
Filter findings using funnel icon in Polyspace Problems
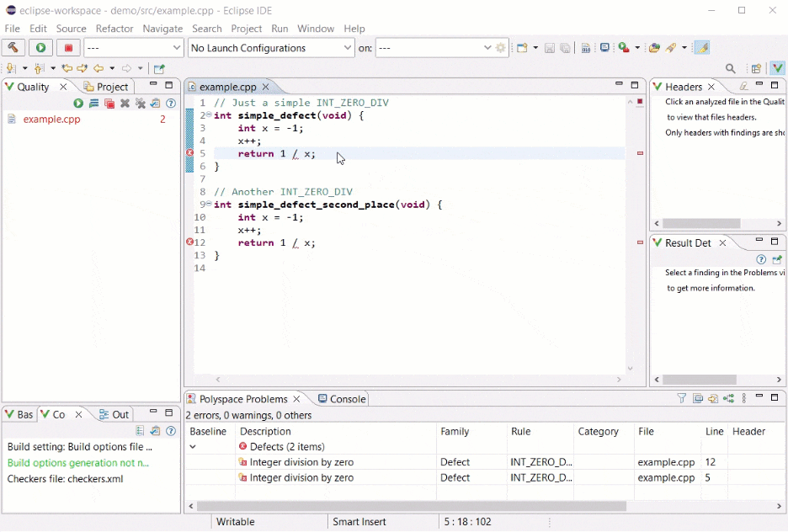tap(682, 397)
